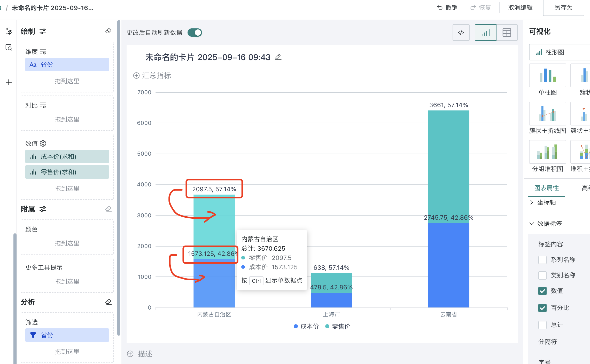Viewport: 590px width, 364px height.
Task: Click the breadcrumb title 未命名的卡片 2025-09-16...
Action: pyautogui.click(x=53, y=8)
